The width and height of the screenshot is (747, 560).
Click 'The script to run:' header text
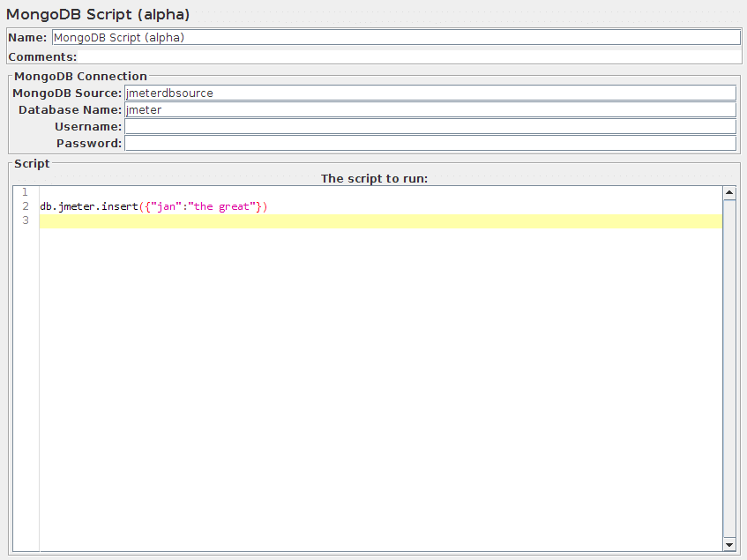click(x=374, y=178)
